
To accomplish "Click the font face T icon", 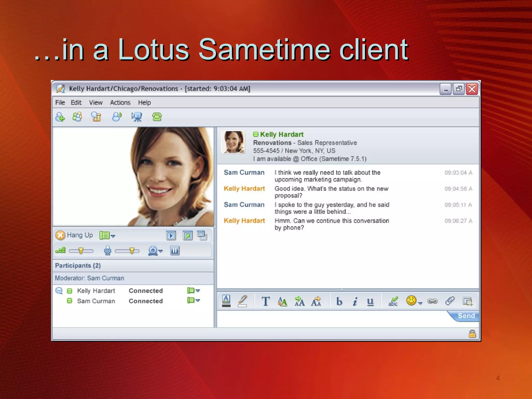I will click(265, 301).
